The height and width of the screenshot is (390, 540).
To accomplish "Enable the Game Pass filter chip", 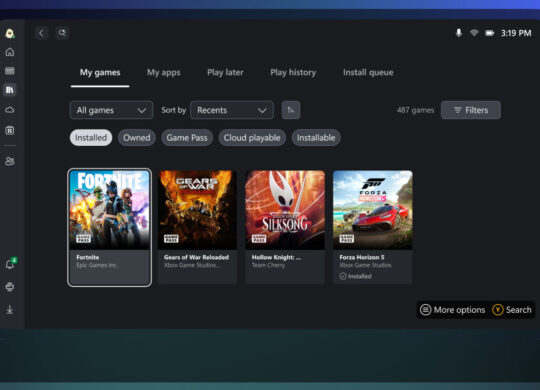I will tap(187, 138).
